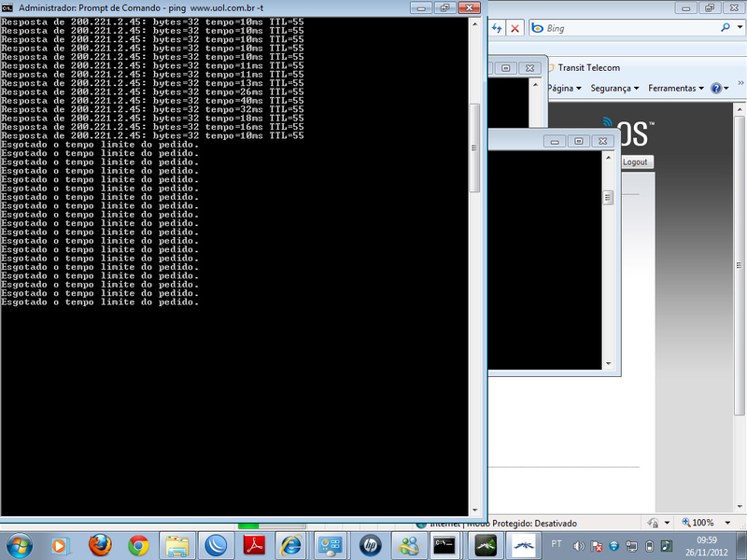Select the Transit Telecom browser tab

(589, 67)
